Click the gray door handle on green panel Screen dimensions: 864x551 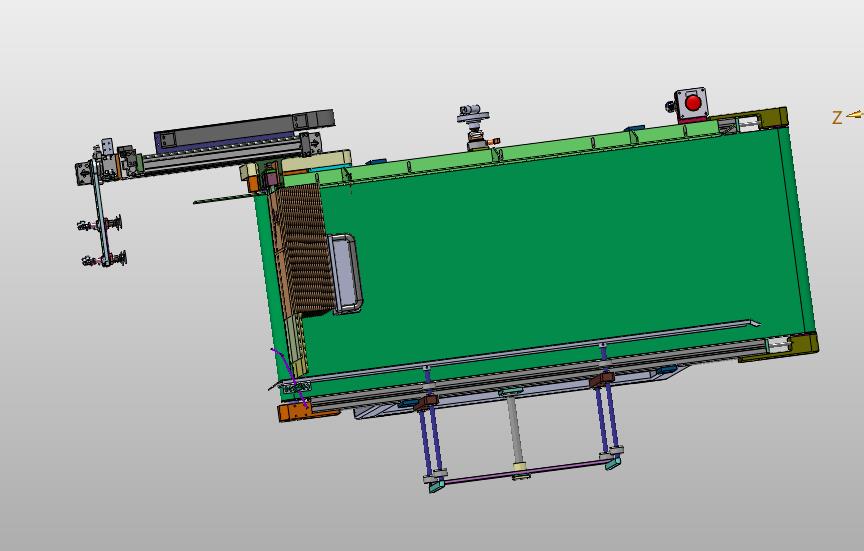click(x=345, y=274)
